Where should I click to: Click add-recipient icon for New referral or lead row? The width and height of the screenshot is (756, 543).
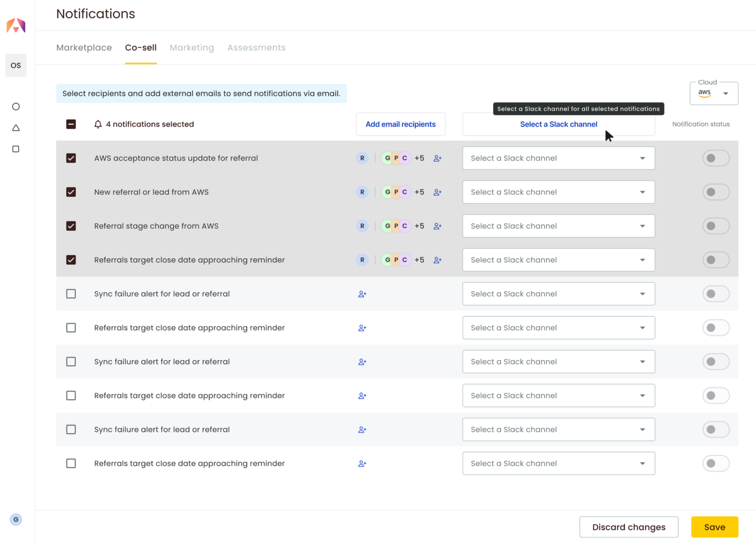tap(438, 192)
